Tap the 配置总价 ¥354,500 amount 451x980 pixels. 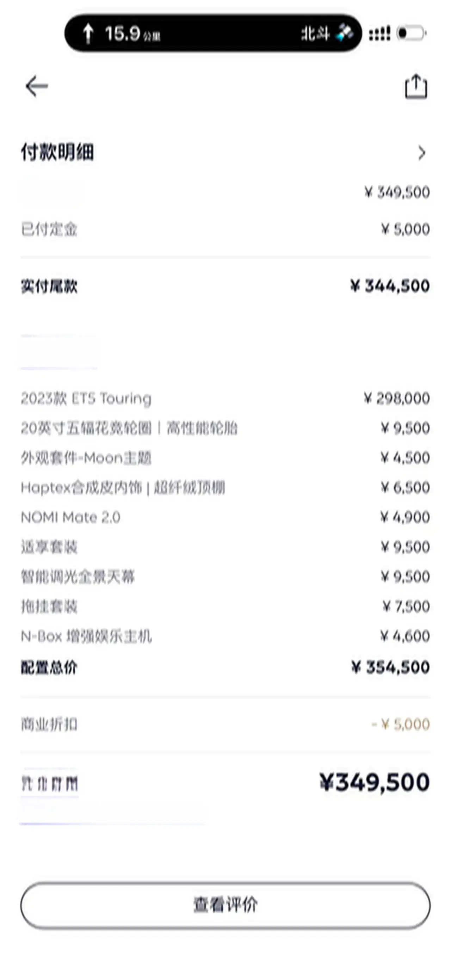pyautogui.click(x=390, y=667)
